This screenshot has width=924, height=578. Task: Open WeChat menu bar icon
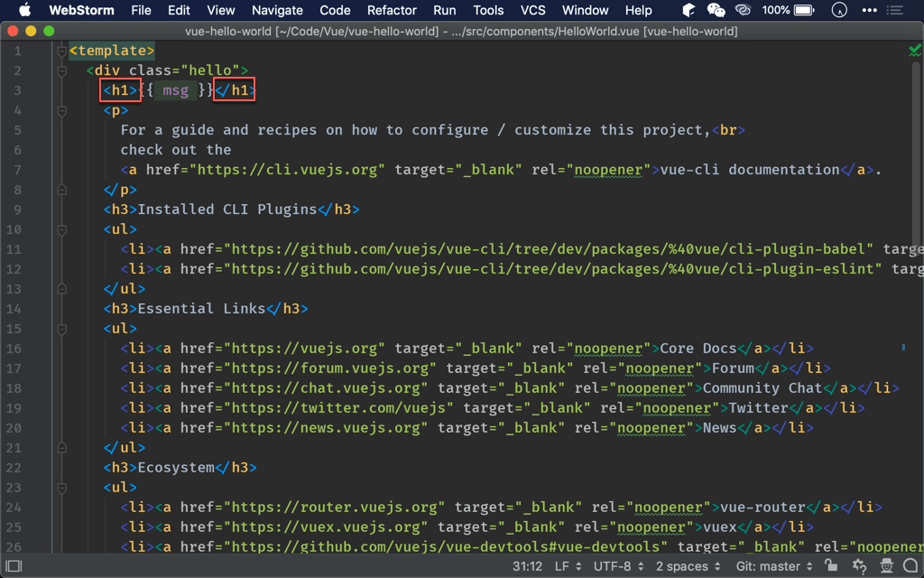pos(716,10)
